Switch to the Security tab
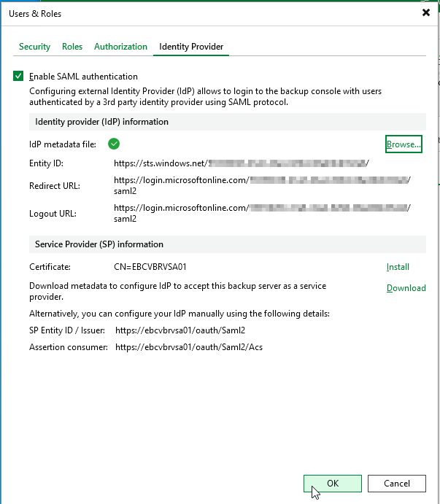 pos(34,47)
